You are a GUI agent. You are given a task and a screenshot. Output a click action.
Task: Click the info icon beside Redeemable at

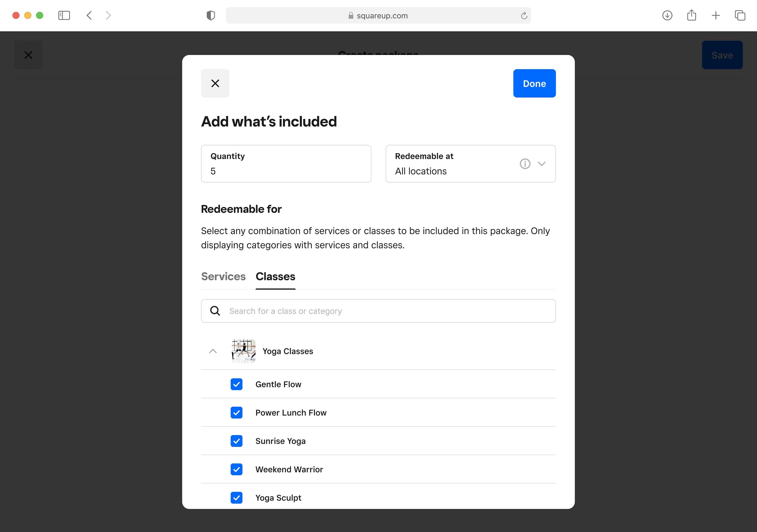point(525,164)
